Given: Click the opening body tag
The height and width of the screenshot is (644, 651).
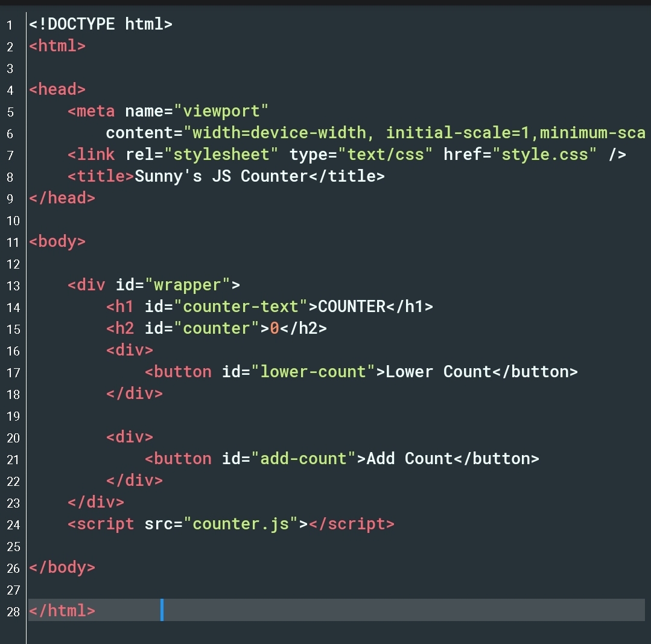Looking at the screenshot, I should [x=57, y=241].
